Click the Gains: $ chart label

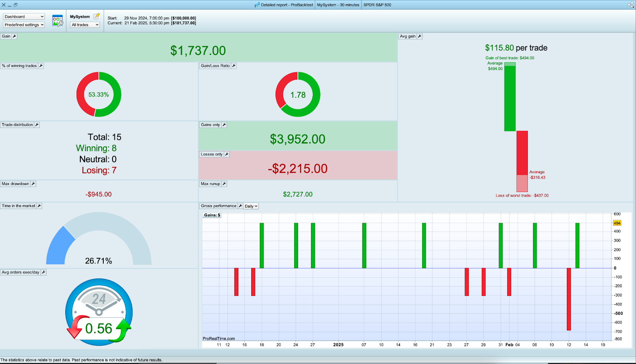point(212,215)
